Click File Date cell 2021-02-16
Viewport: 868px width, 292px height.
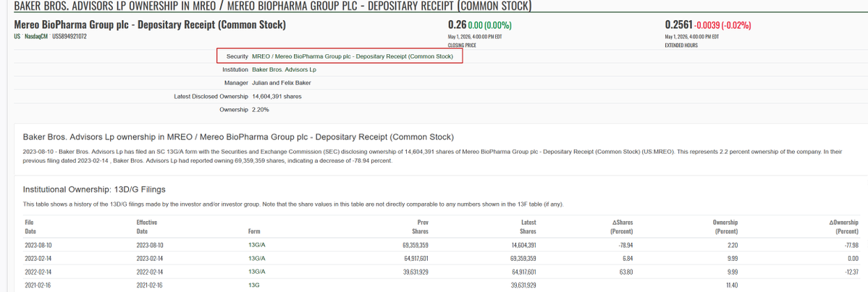(x=38, y=285)
